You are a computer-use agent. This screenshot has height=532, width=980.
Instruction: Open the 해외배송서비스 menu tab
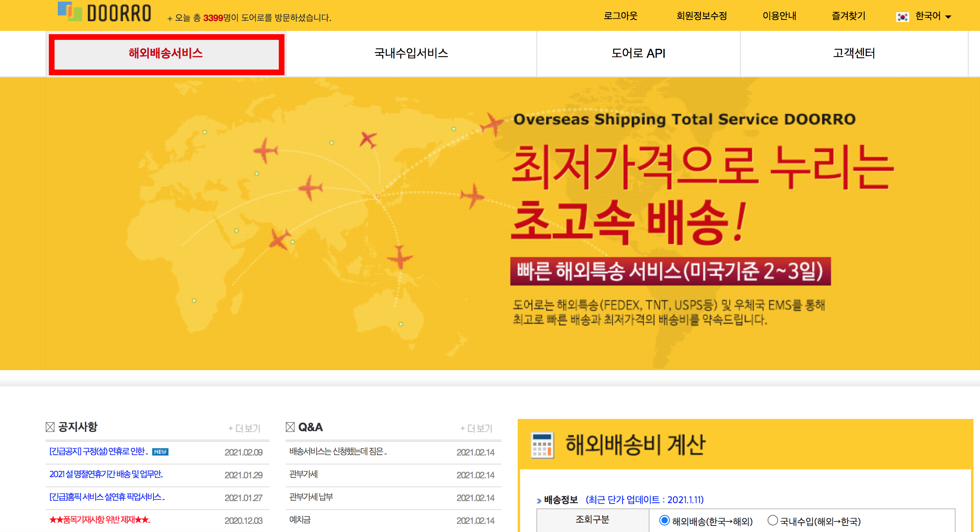(x=166, y=53)
